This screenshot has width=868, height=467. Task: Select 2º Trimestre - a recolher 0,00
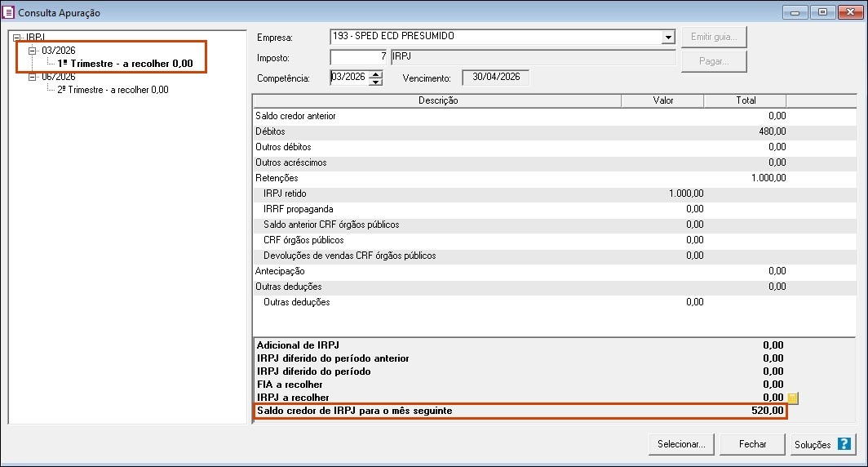pos(113,90)
